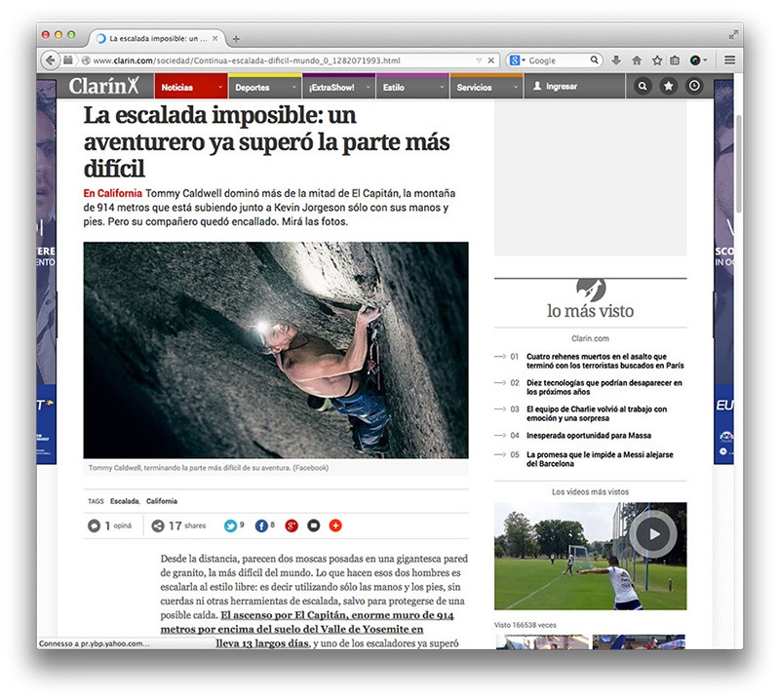Play the soccer field video
This screenshot has width=780, height=700.
tap(653, 534)
